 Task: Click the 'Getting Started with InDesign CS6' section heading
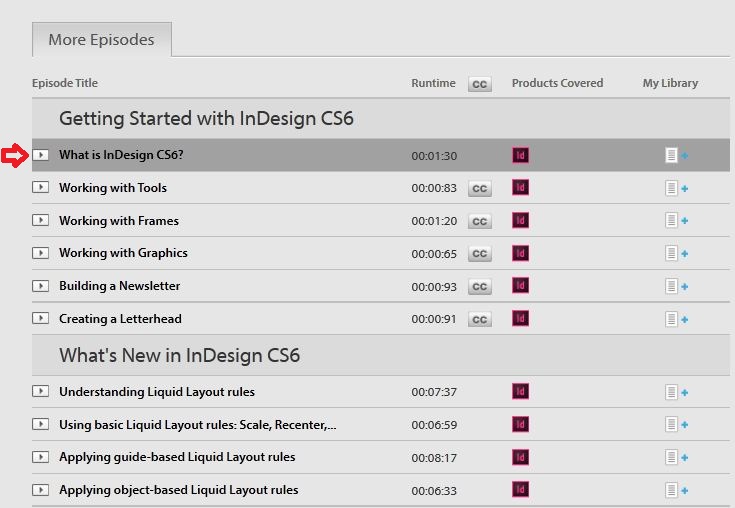pyautogui.click(x=206, y=118)
